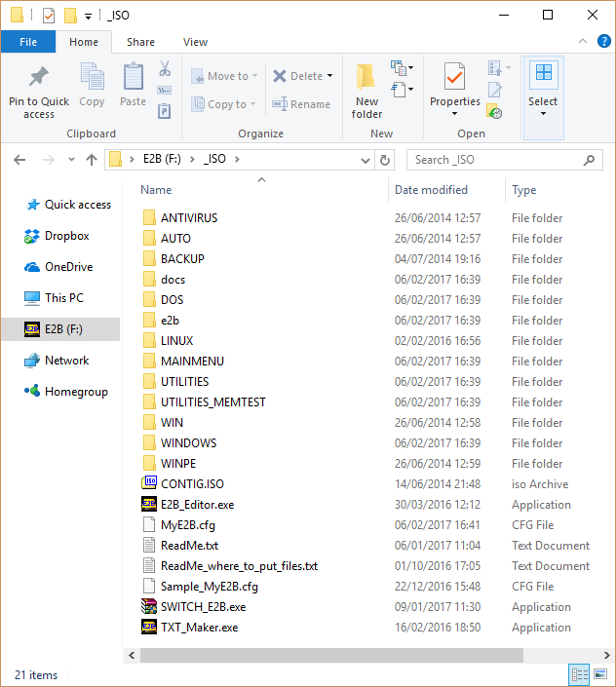Image resolution: width=616 pixels, height=687 pixels.
Task: Click the Rename button
Action: click(x=301, y=104)
